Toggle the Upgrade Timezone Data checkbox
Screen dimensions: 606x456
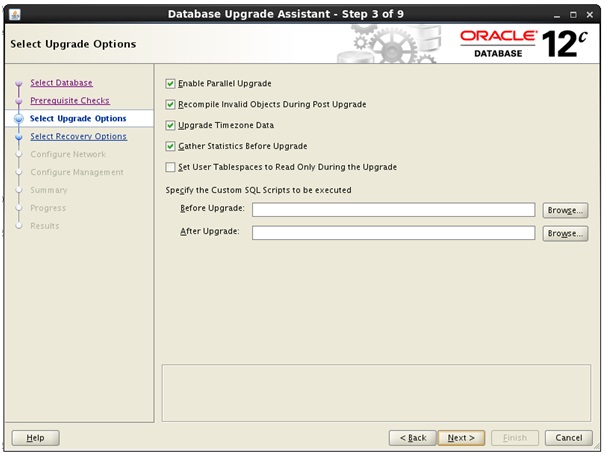point(170,125)
